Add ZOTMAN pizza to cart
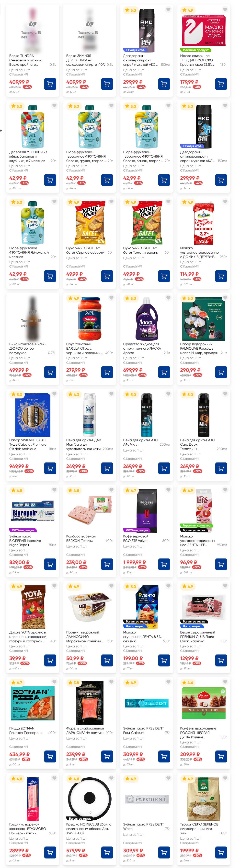 coord(50,756)
